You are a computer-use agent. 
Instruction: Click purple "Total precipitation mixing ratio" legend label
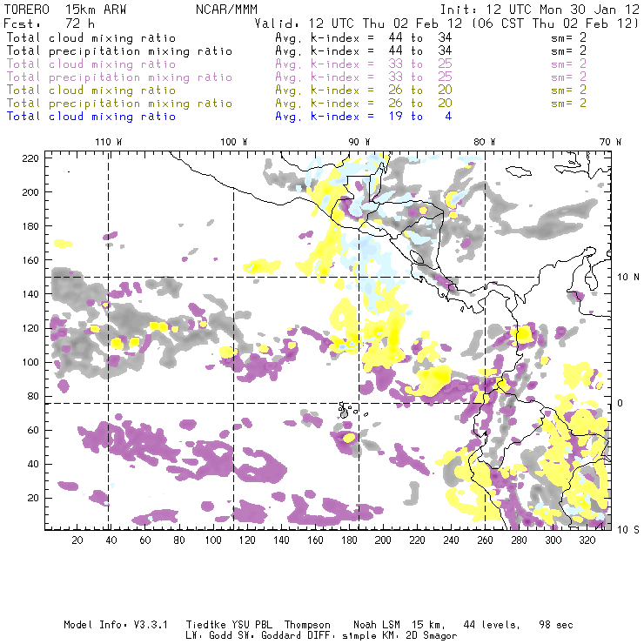click(x=119, y=77)
